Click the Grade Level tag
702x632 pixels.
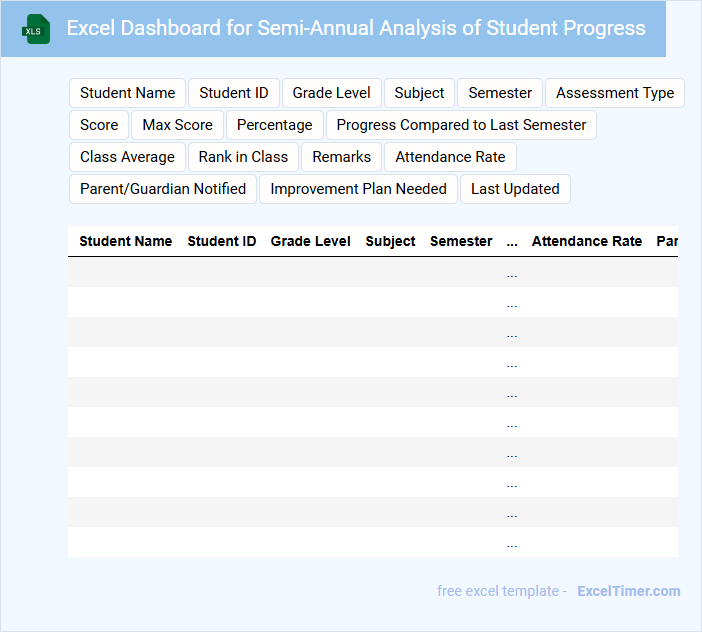332,93
